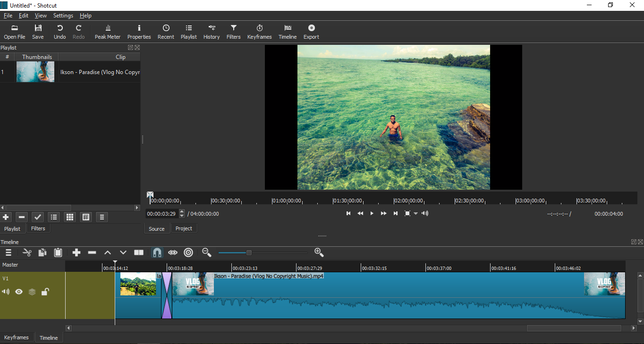Switch to the bottom Keyframes tab

17,337
